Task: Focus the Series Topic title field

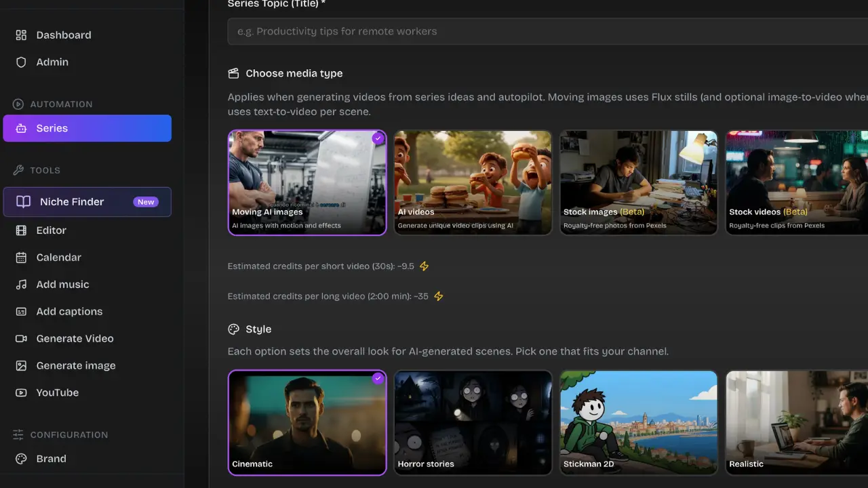Action: pos(548,31)
